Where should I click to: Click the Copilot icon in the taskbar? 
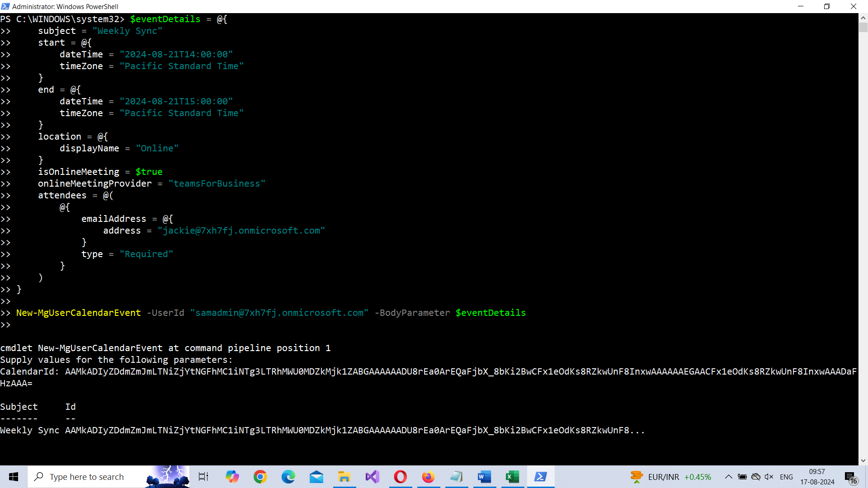click(x=232, y=477)
